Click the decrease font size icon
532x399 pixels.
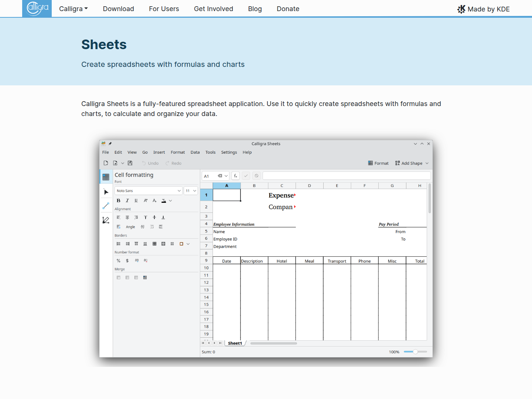point(154,201)
